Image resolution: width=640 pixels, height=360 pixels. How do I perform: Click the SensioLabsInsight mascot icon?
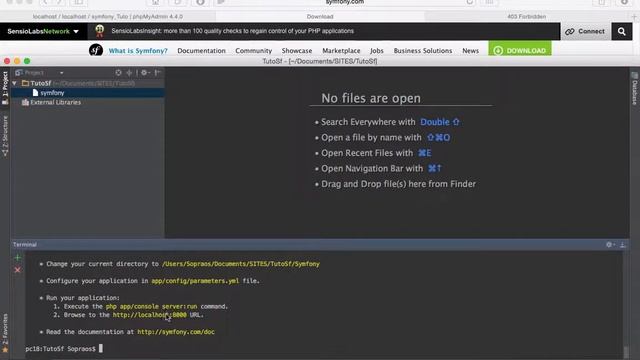(100, 31)
